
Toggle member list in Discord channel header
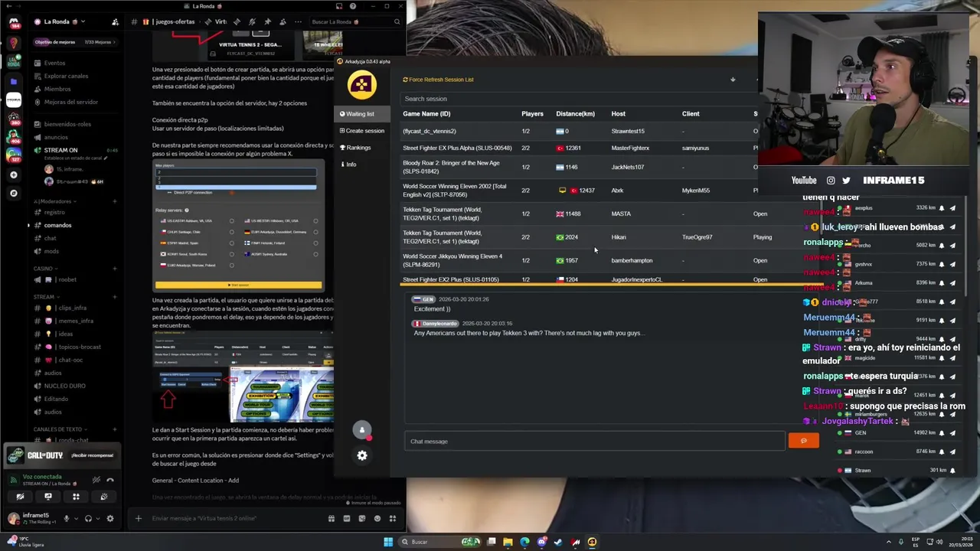coord(283,21)
